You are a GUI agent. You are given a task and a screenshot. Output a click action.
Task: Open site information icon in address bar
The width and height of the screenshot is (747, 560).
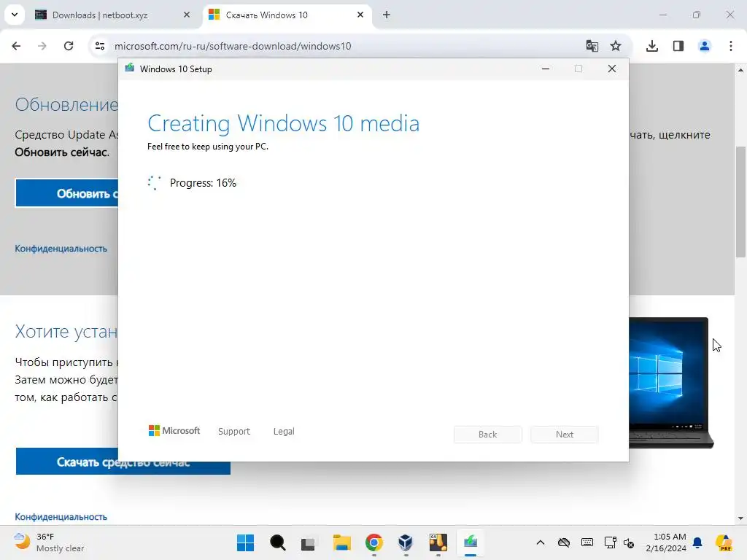pyautogui.click(x=99, y=46)
